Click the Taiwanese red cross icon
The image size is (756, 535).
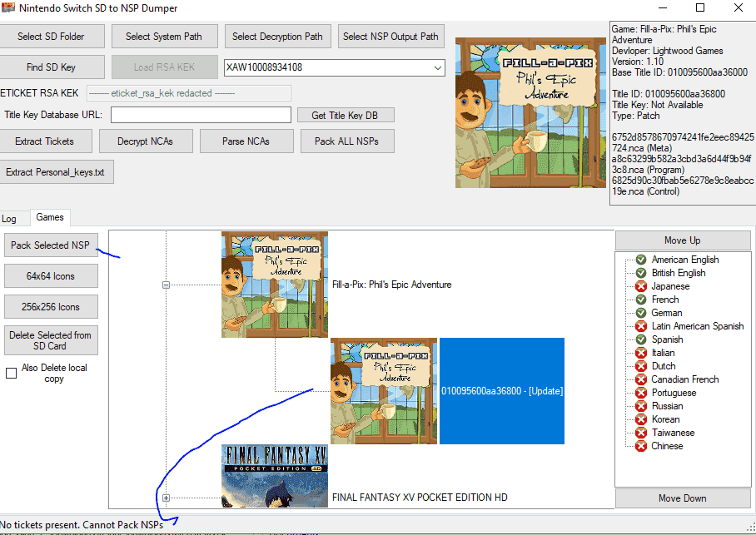pos(641,433)
